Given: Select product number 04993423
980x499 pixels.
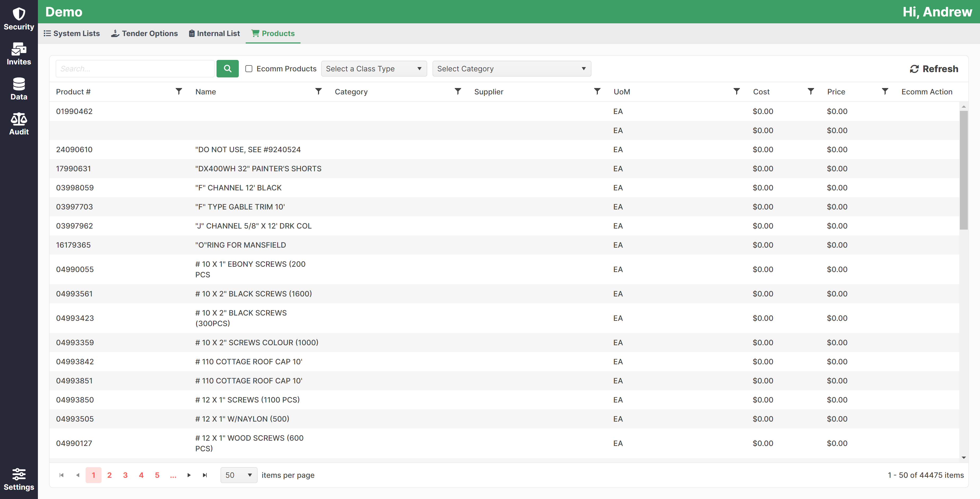Looking at the screenshot, I should coord(74,318).
